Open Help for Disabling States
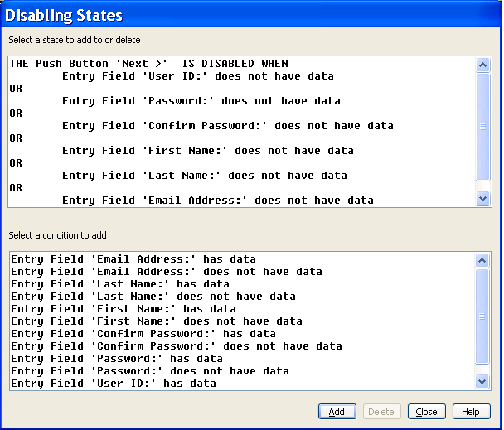The image size is (504, 430). (x=471, y=412)
